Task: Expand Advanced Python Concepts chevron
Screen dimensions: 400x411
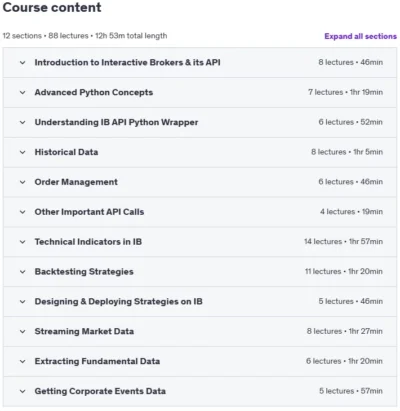Action: [x=22, y=92]
